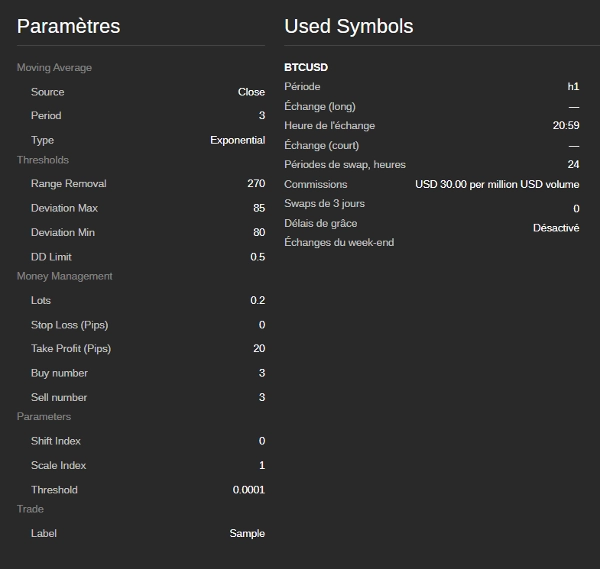The height and width of the screenshot is (569, 600).
Task: Collapse the Money Management group header
Action: [64, 276]
